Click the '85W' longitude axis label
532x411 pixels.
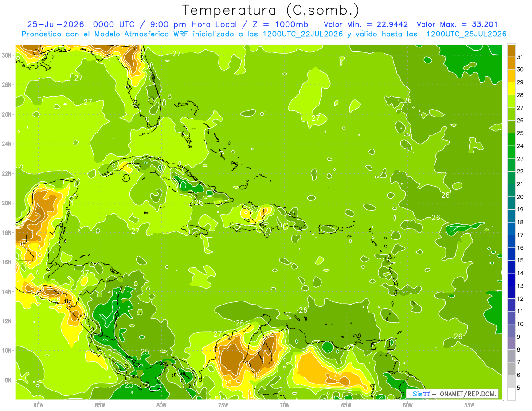point(100,405)
